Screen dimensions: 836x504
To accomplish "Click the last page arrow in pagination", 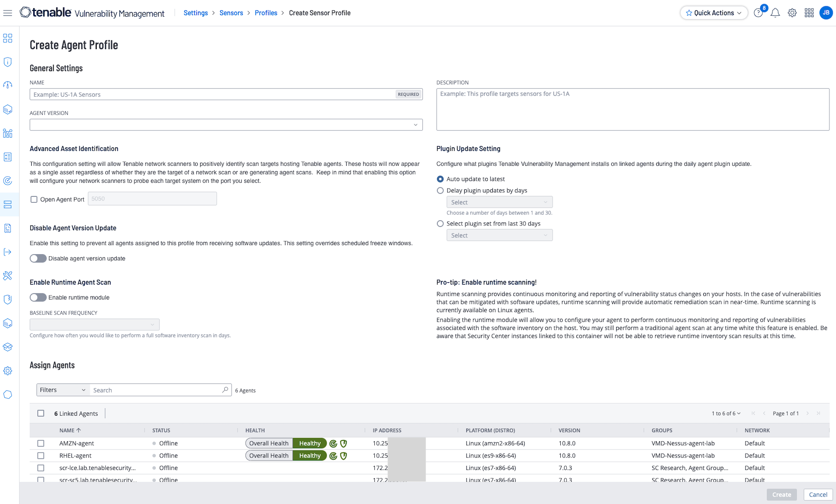I will pos(818,413).
